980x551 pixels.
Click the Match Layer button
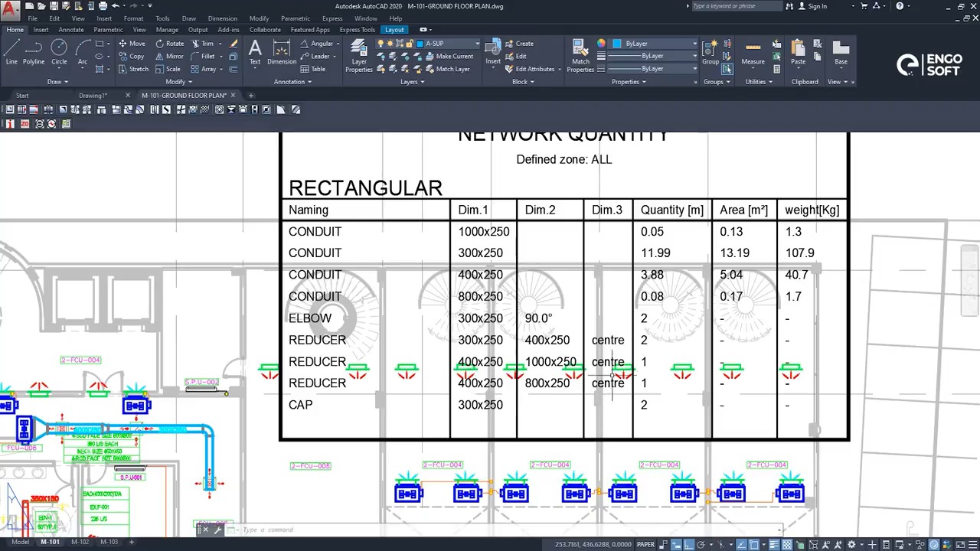tap(447, 69)
